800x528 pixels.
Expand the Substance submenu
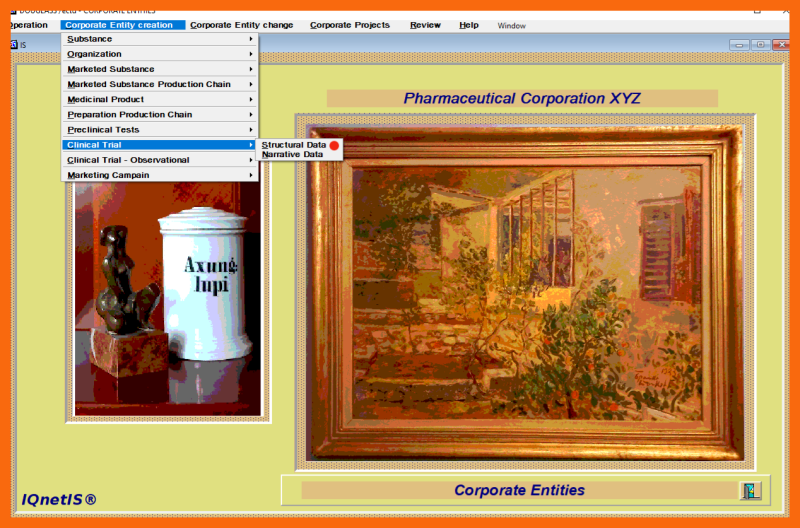tap(160, 39)
